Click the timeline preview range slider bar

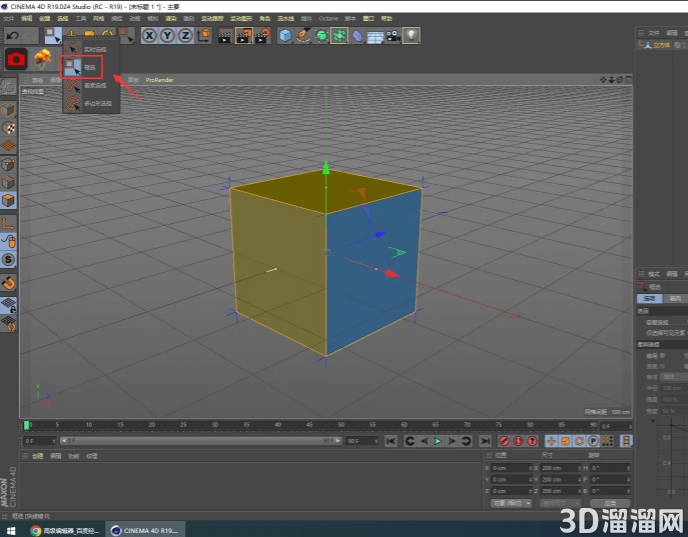pyautogui.click(x=201, y=440)
